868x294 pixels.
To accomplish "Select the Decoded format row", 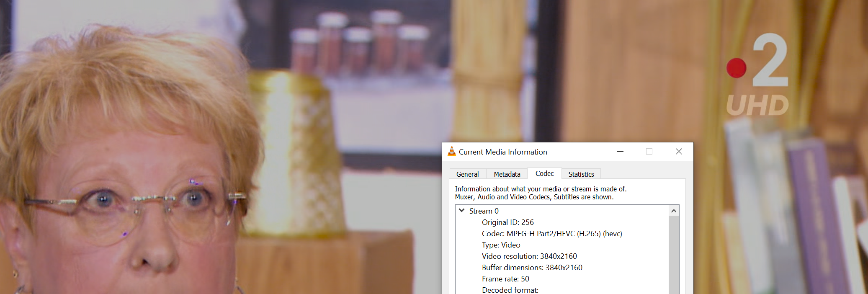I will click(510, 290).
